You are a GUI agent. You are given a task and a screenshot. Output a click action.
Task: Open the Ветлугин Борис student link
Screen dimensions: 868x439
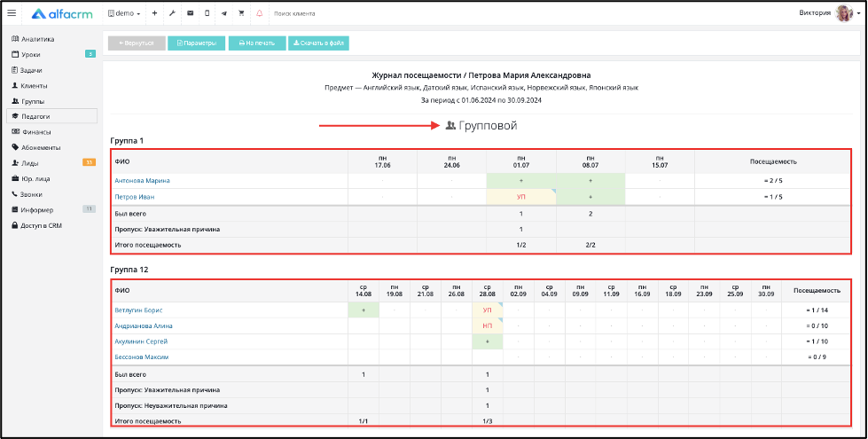138,310
